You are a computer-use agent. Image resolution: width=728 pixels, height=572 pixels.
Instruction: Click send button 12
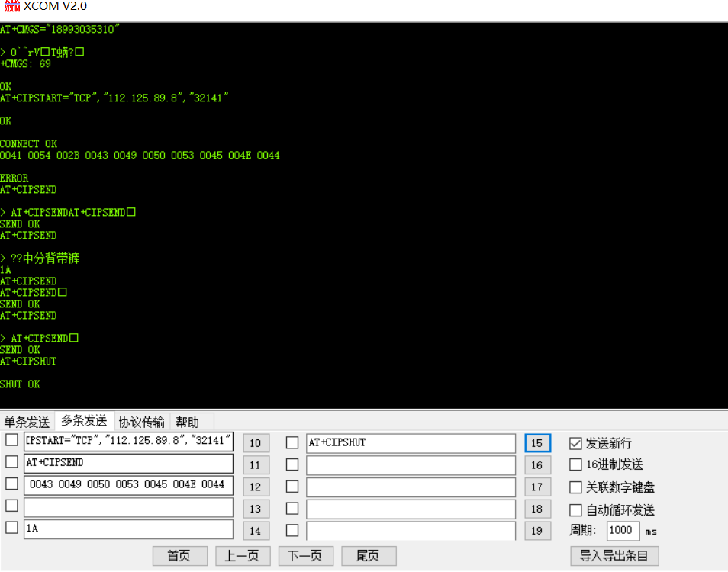tap(256, 487)
